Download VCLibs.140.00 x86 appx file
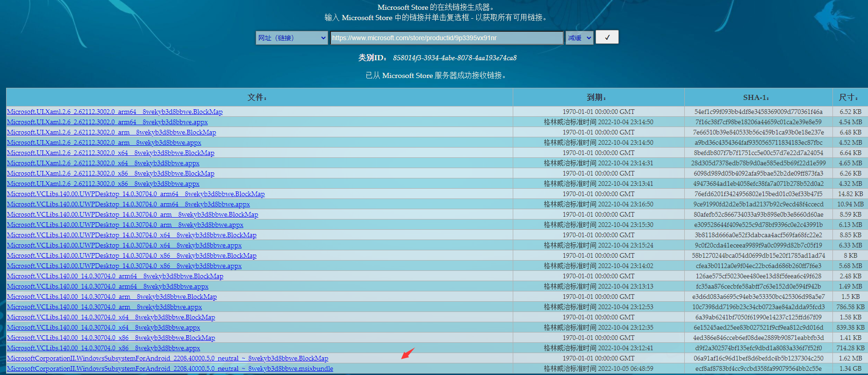 click(x=103, y=348)
